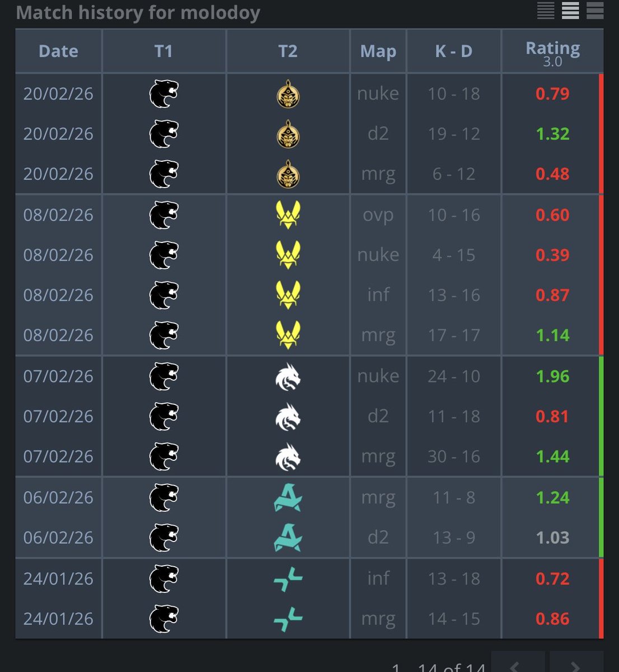
Task: Select the 1.24 rating value
Action: pyautogui.click(x=552, y=497)
